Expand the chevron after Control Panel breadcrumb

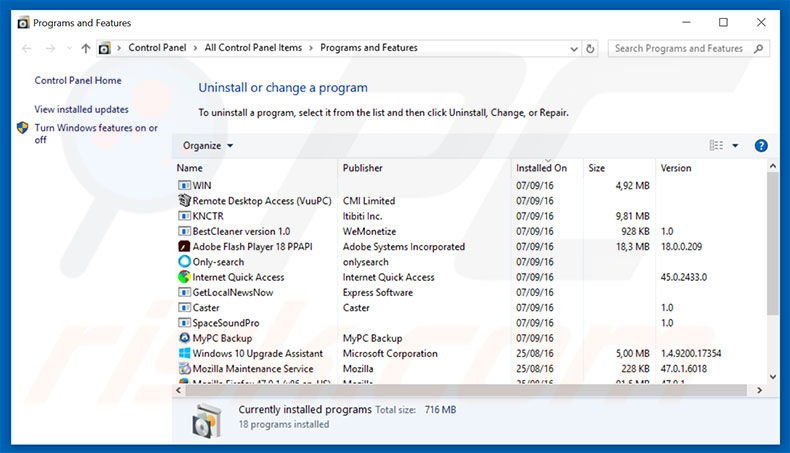tap(195, 48)
